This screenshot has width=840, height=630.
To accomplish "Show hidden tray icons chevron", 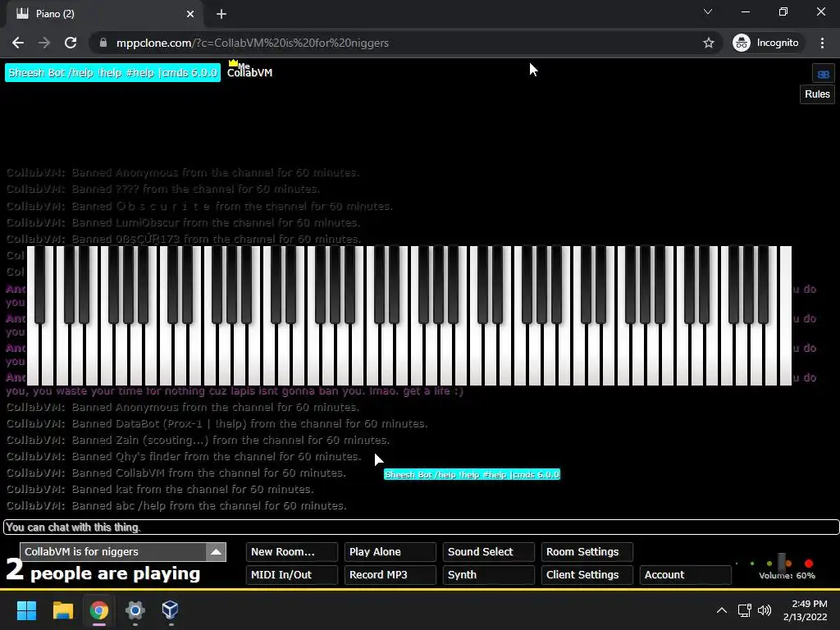I will [722, 610].
